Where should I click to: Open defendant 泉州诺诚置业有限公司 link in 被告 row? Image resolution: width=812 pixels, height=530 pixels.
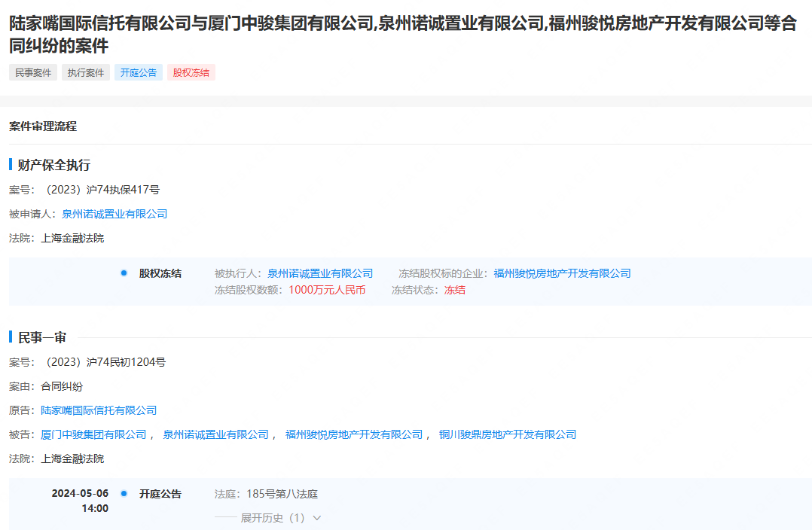tap(216, 435)
